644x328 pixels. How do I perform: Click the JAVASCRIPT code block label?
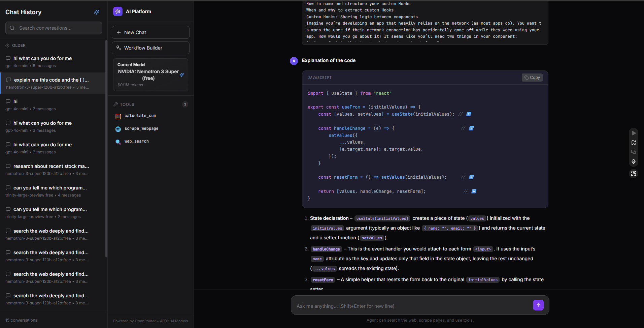point(319,78)
